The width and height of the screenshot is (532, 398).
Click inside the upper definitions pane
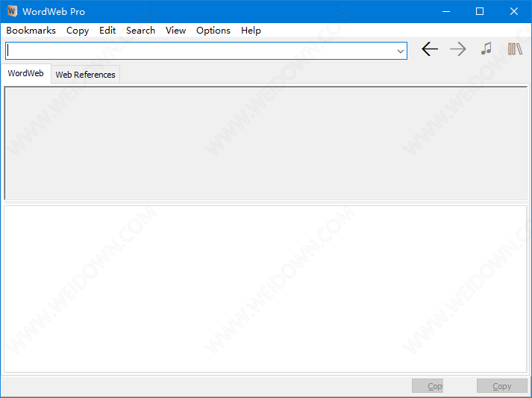tap(266, 143)
